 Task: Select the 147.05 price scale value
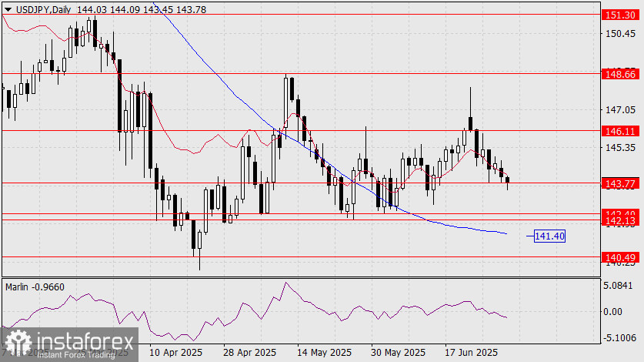pyautogui.click(x=621, y=110)
